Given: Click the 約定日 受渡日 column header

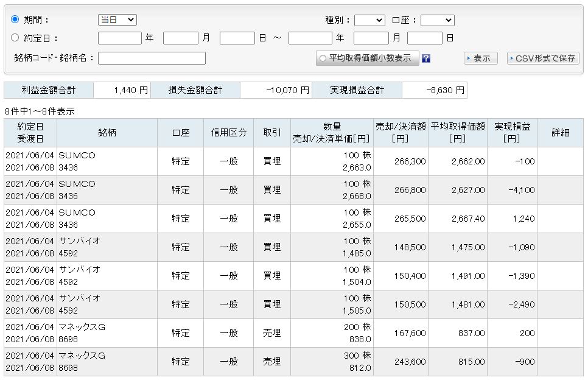Looking at the screenshot, I should pyautogui.click(x=30, y=133).
